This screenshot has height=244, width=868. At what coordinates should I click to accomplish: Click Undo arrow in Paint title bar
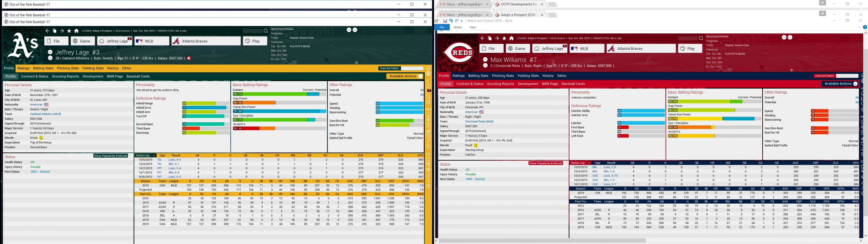point(451,21)
